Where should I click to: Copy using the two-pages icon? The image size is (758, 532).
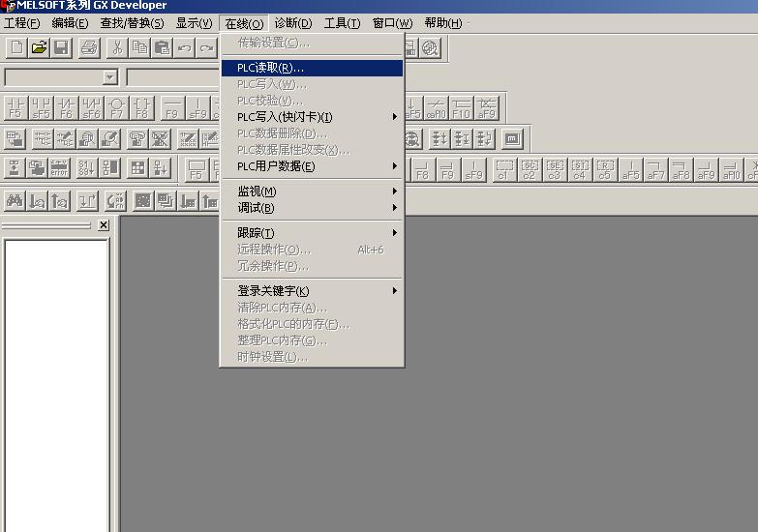[x=139, y=47]
